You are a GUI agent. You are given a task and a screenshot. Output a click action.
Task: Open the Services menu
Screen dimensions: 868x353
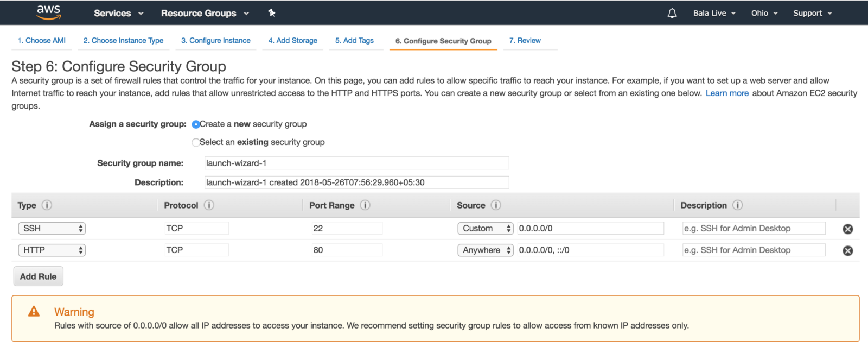(x=118, y=13)
